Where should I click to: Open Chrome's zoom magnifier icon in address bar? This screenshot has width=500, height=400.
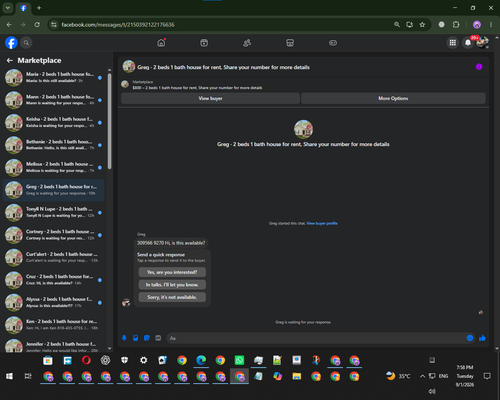click(x=397, y=25)
